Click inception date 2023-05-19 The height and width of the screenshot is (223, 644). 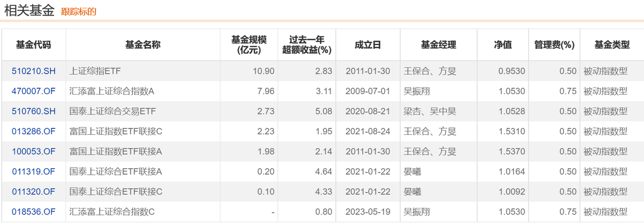tap(368, 212)
